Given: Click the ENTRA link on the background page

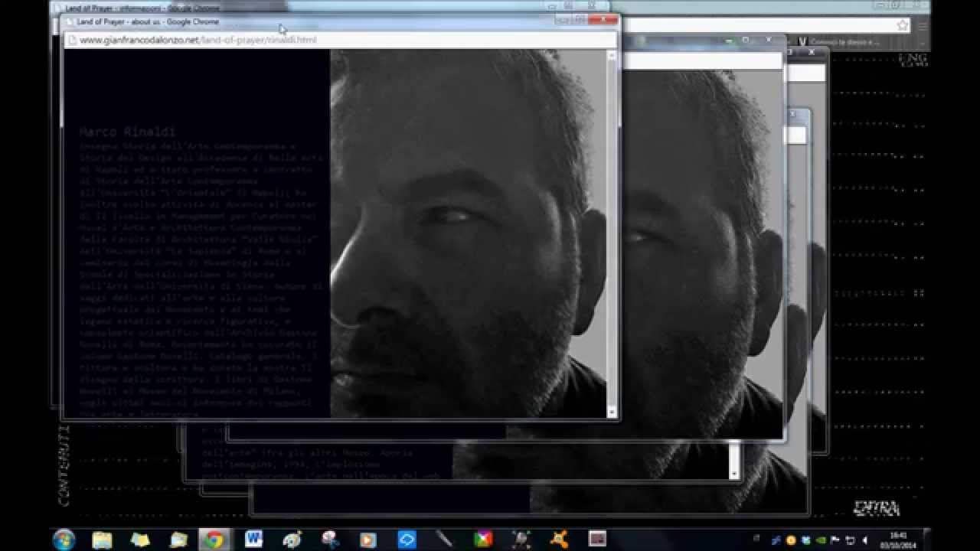Looking at the screenshot, I should (x=877, y=508).
